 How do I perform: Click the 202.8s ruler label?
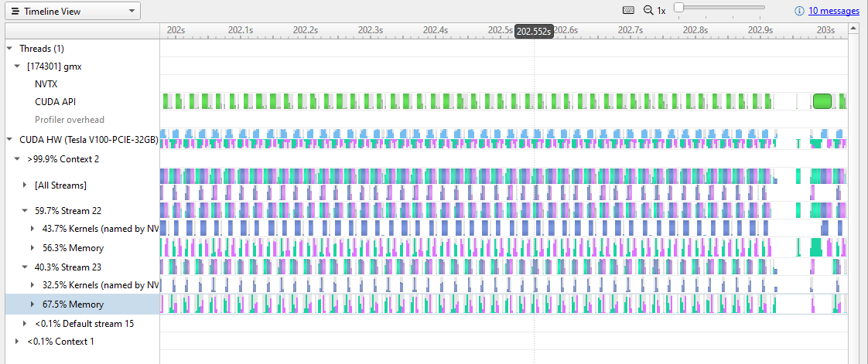coord(695,29)
